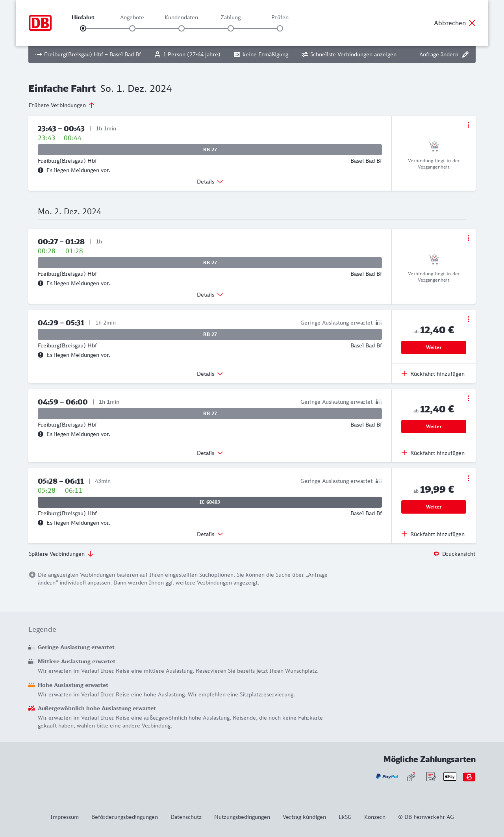Add return trip to 04:29 connection

pos(433,374)
